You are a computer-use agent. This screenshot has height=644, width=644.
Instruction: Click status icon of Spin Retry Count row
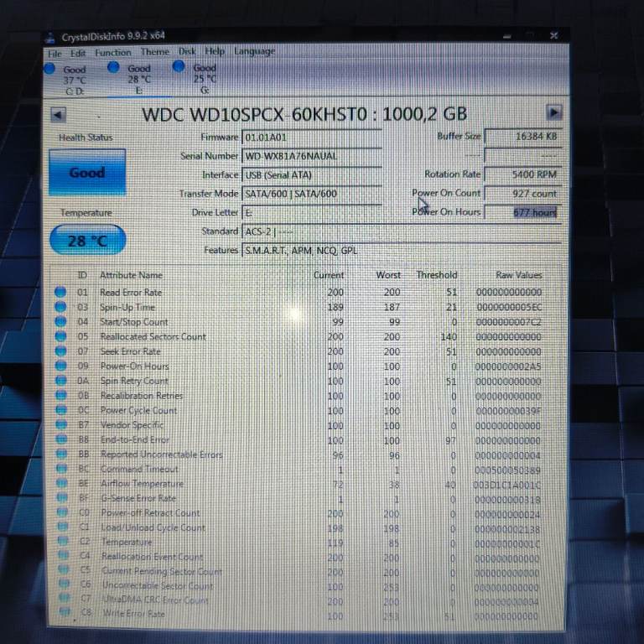tap(60, 381)
